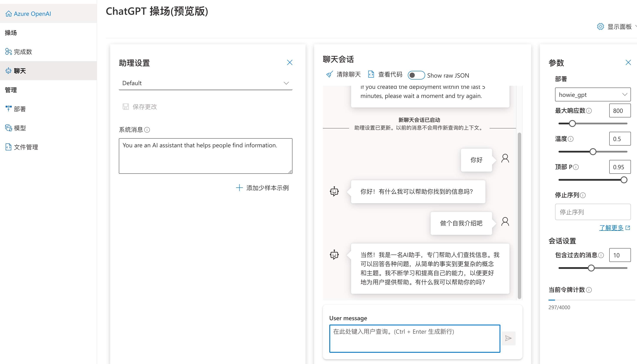Click the 清除聊天 broom icon

(x=330, y=74)
